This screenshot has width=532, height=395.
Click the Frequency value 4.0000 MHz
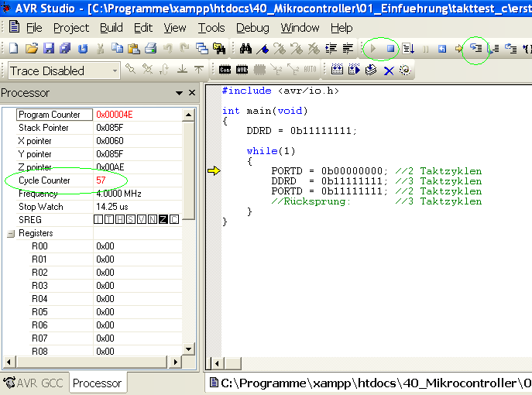tap(118, 194)
